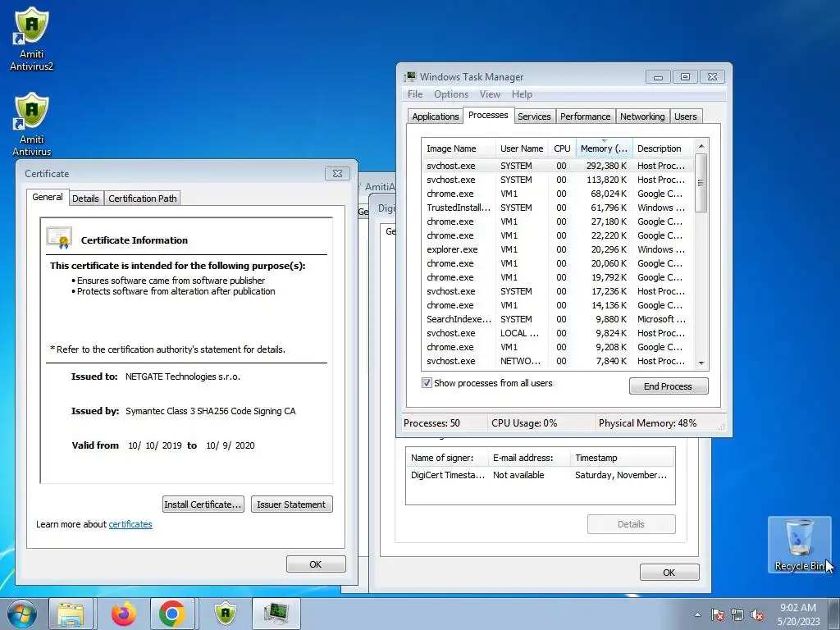Click the taskbar clock showing 9:02 AM
Viewport: 840px width, 630px height.
pyautogui.click(x=799, y=614)
